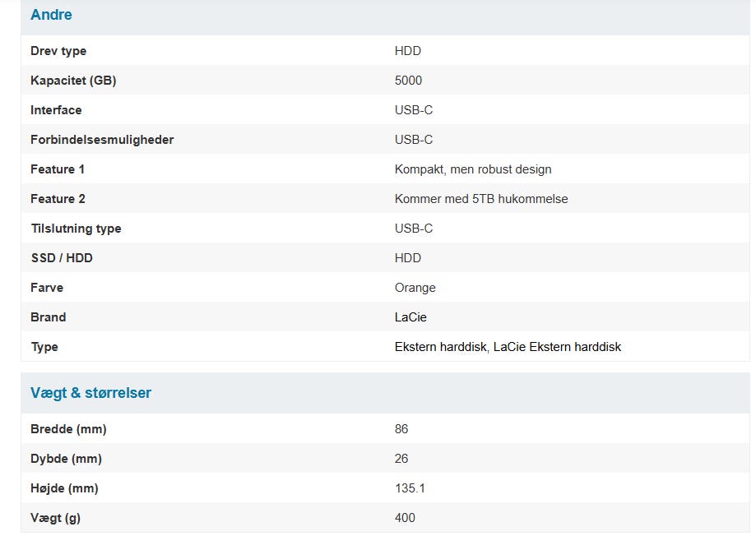Click the Vægt & størrelser section heading
This screenshot has height=536, width=756.
90,393
